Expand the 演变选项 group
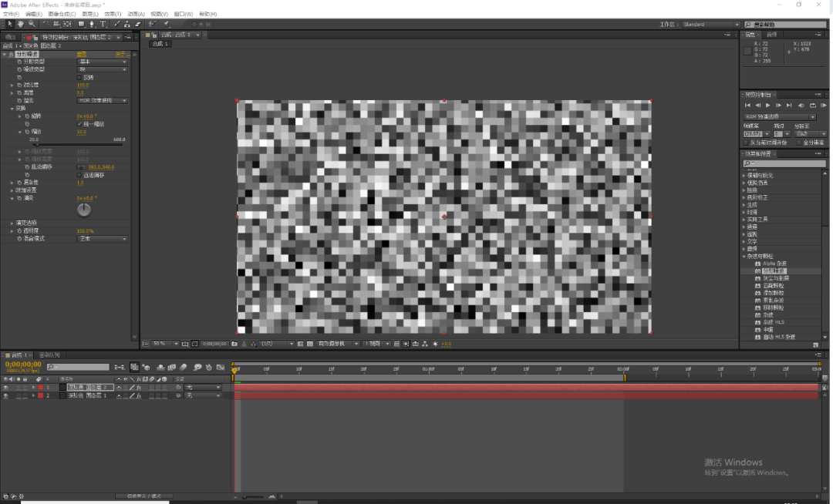The width and height of the screenshot is (833, 504). (12, 223)
